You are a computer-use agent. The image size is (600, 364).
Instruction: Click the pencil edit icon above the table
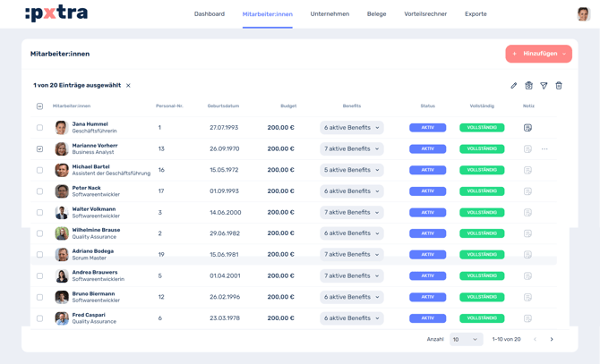[514, 86]
